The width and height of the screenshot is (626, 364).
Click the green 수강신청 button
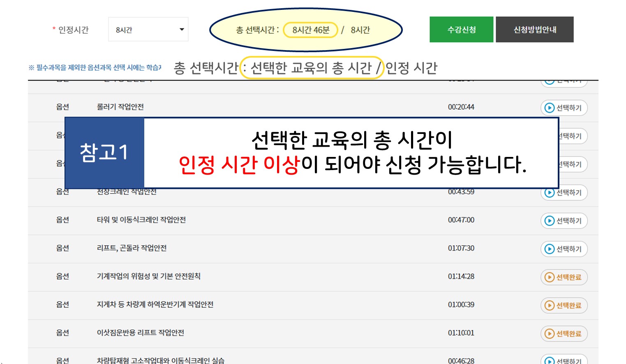[461, 29]
